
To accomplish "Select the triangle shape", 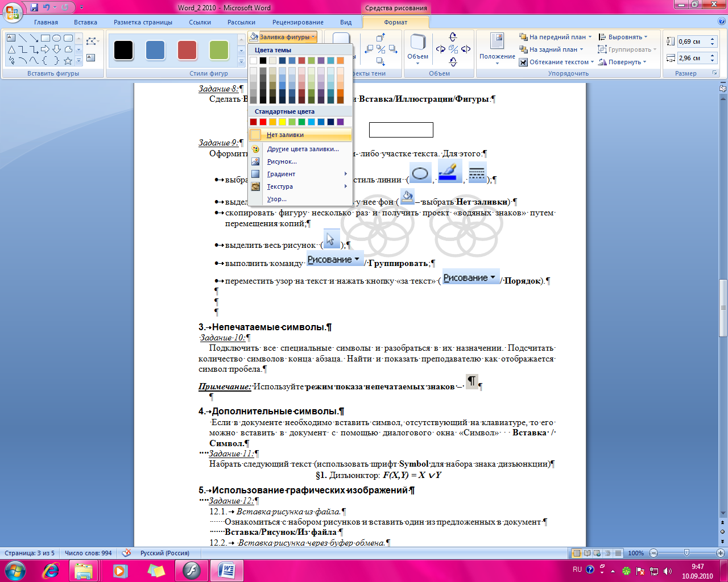I will click(x=11, y=49).
